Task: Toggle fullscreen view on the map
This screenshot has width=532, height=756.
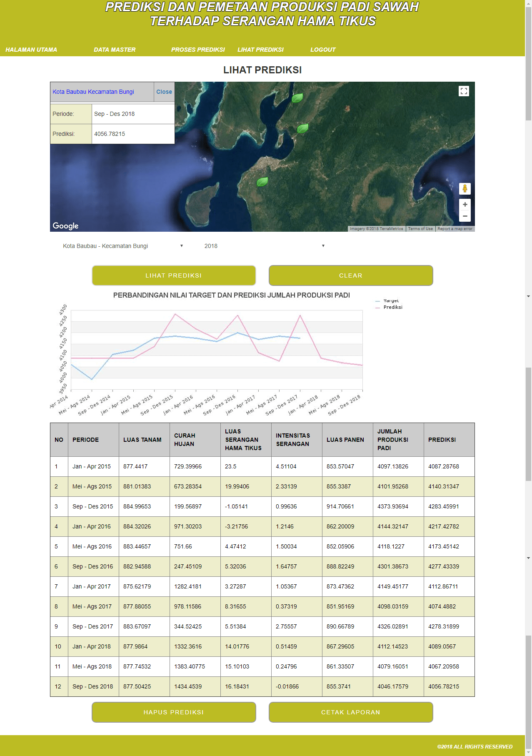Action: tap(464, 91)
